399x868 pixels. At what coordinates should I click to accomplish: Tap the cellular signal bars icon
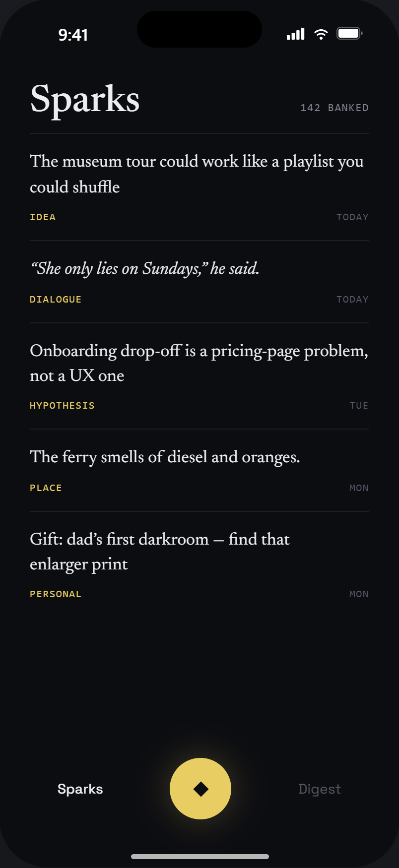(x=296, y=34)
